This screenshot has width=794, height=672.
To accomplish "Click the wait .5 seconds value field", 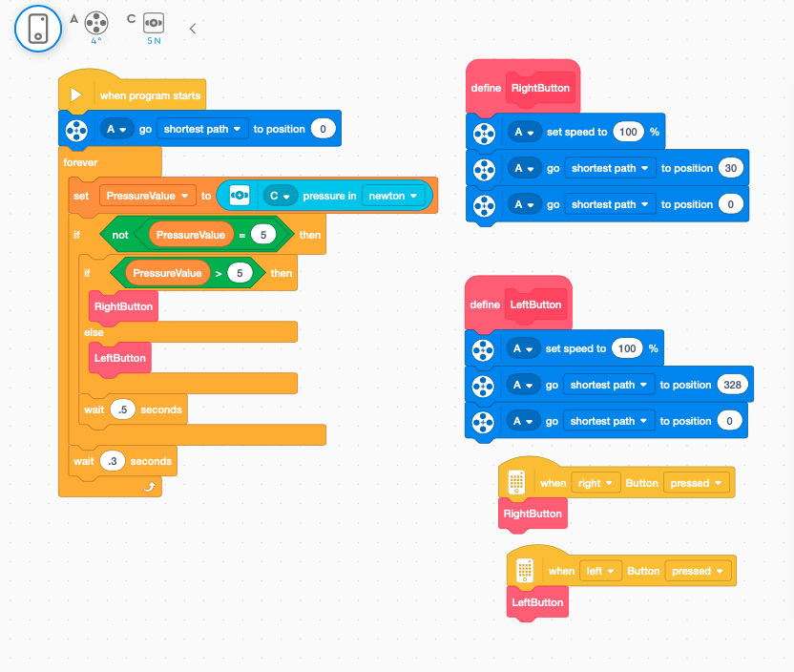I will pos(122,409).
